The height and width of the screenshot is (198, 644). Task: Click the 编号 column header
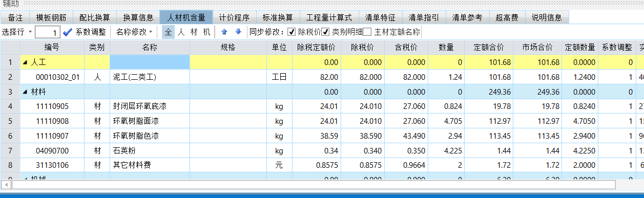[x=52, y=48]
